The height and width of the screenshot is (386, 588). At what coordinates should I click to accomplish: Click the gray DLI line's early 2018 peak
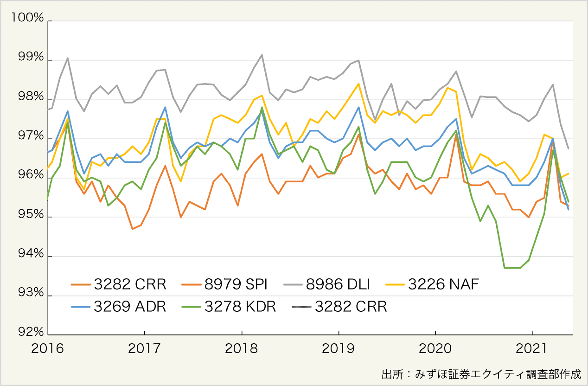pos(262,55)
